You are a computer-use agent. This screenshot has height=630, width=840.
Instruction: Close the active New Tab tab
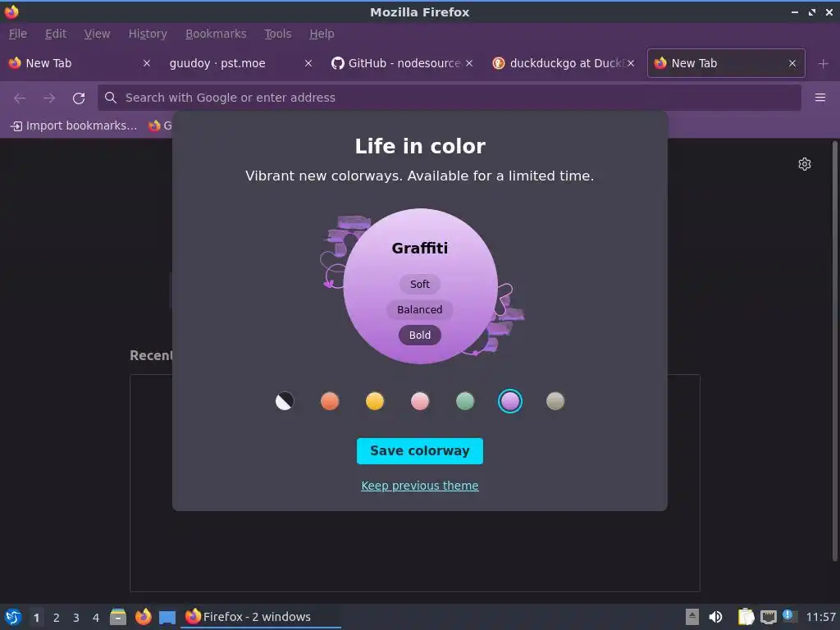click(x=792, y=63)
